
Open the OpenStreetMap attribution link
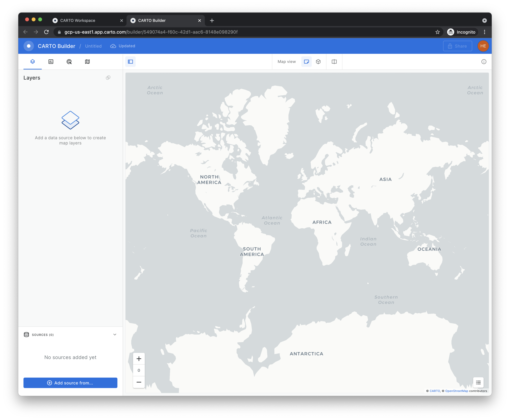tap(457, 391)
